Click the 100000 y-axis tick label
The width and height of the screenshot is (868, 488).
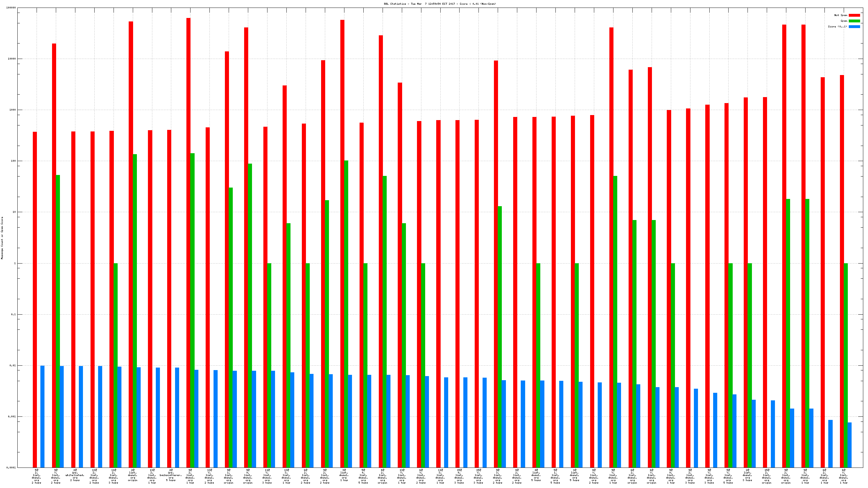[11, 8]
